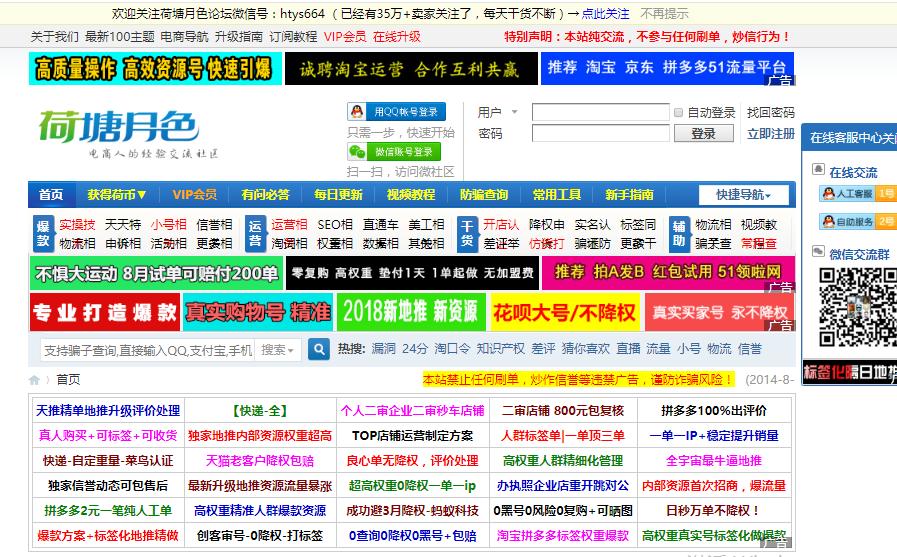Viewport: 897px width, 557px height.
Task: Open TOP店铺运营制定方案 link
Action: [412, 436]
